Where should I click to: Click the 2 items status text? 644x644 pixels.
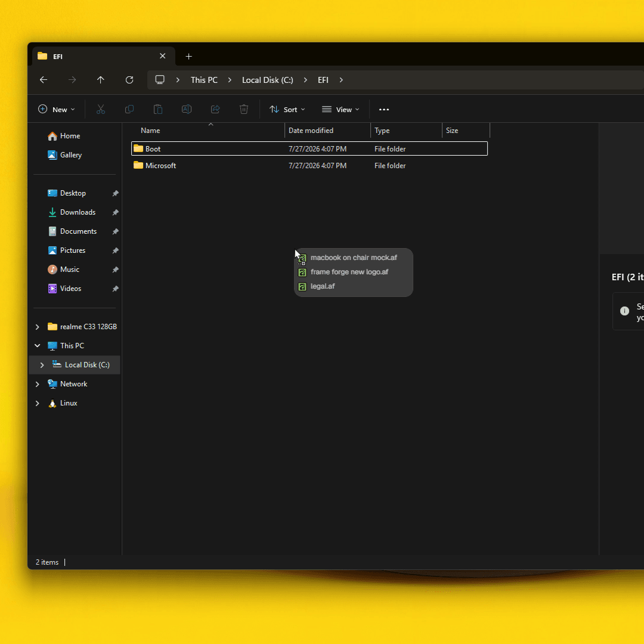tap(47, 562)
